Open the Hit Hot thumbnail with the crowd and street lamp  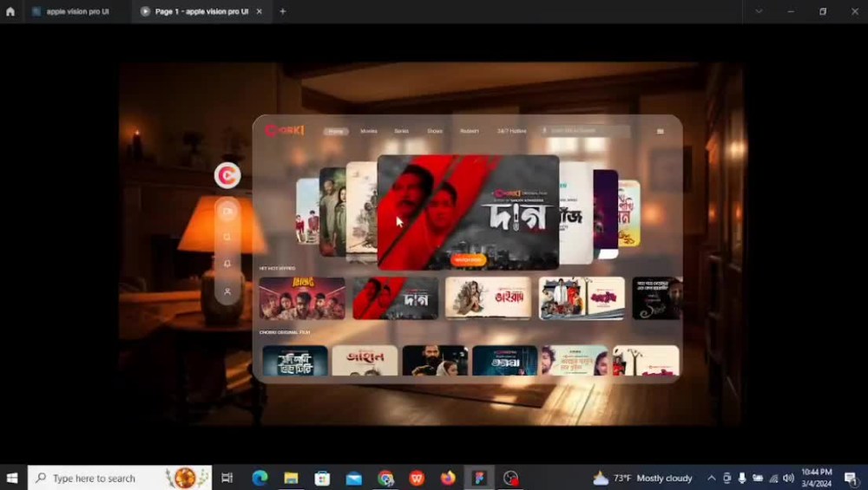[x=582, y=298]
